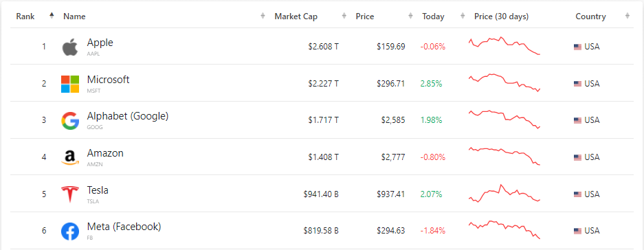Sort table by Market Cap column
Viewport: 644px width, 250px height.
coord(296,16)
